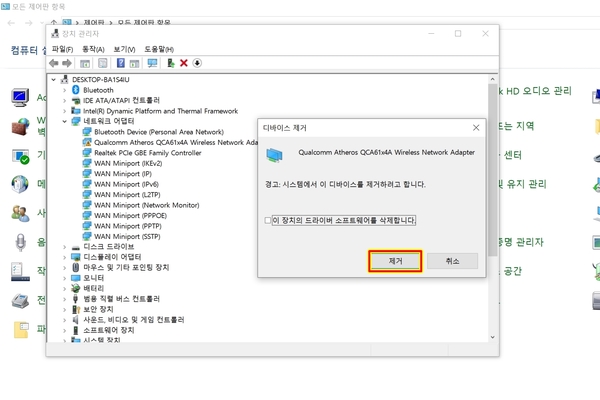This screenshot has height=400, width=600.
Task: Open the 도움말(H) menu
Action: [x=159, y=49]
